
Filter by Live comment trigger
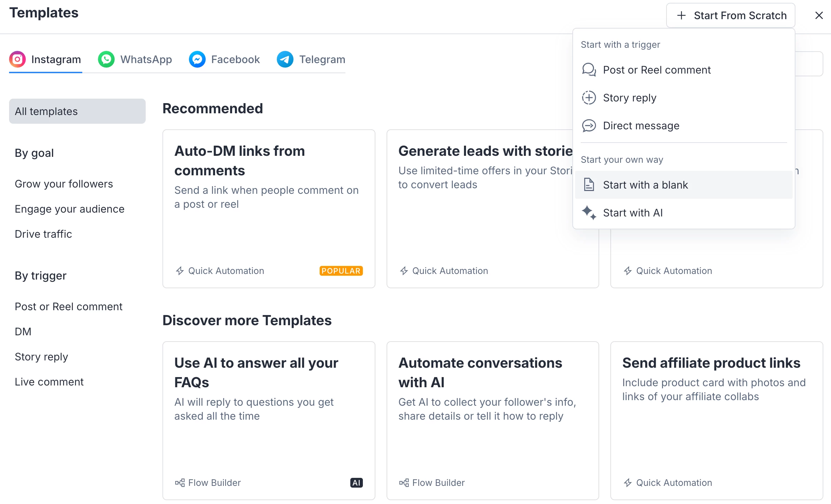(x=49, y=382)
